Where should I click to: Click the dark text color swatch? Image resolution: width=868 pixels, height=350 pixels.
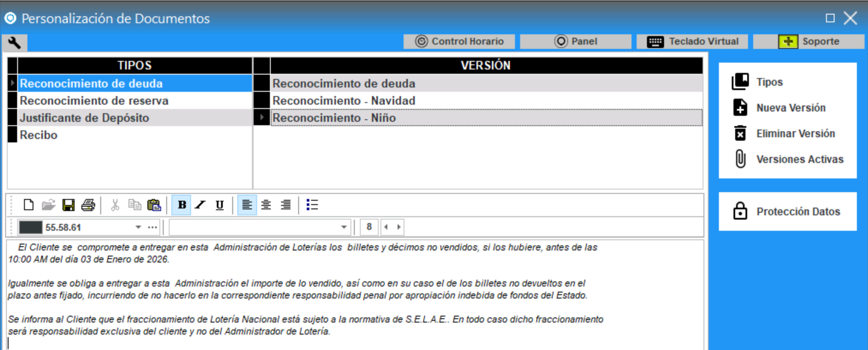31,227
